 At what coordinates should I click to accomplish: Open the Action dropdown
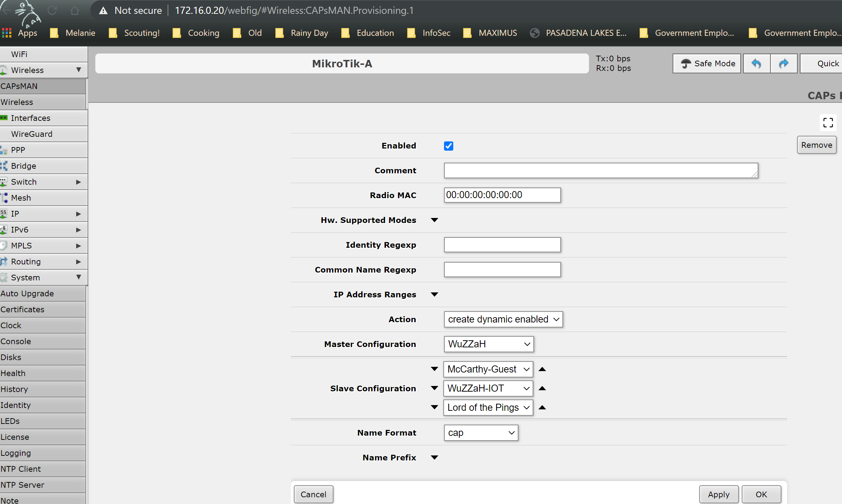[x=503, y=319]
